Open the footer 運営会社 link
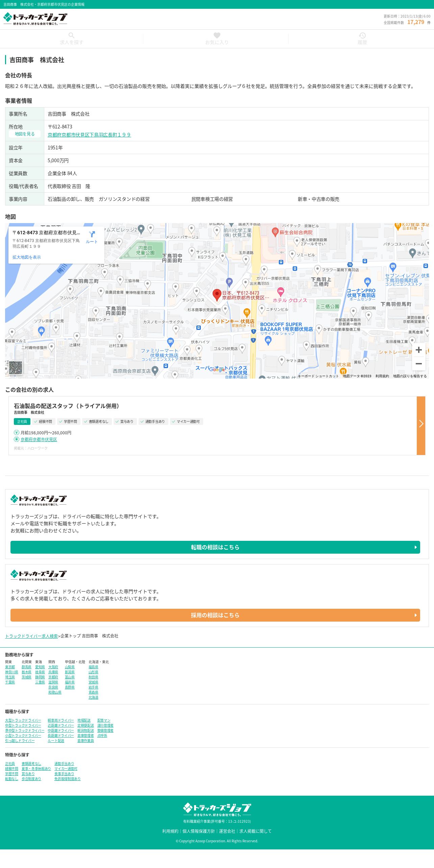Viewport: 434px width, 868px height. tap(227, 831)
